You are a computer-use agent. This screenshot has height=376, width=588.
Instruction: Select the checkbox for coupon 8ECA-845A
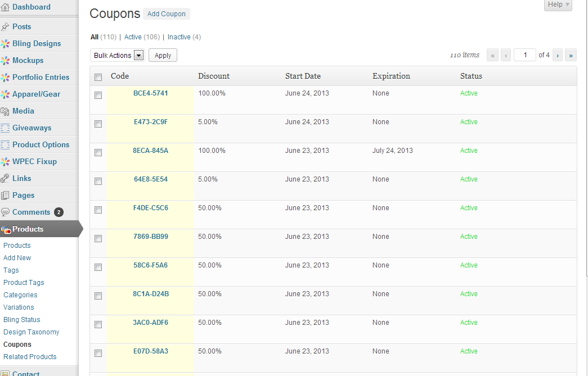pos(98,153)
